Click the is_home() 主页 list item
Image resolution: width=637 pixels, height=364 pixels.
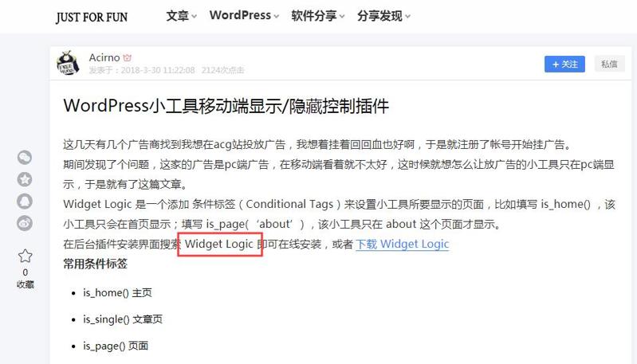117,293
